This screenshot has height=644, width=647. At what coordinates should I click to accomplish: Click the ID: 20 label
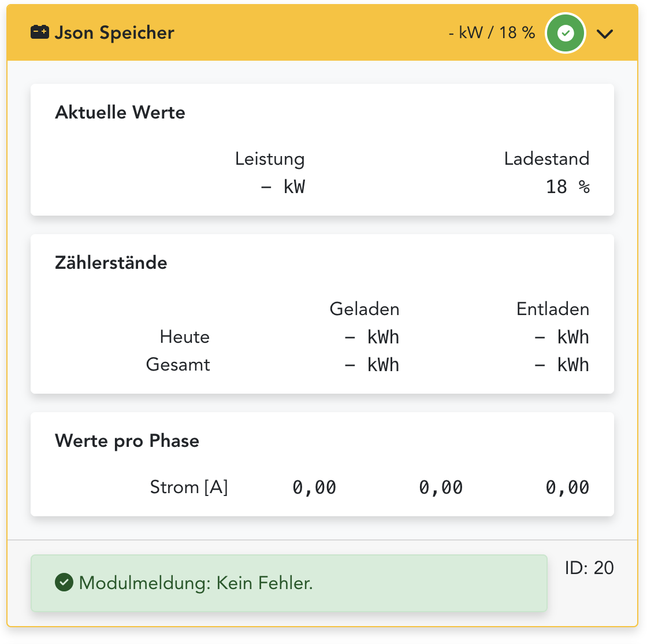[589, 568]
